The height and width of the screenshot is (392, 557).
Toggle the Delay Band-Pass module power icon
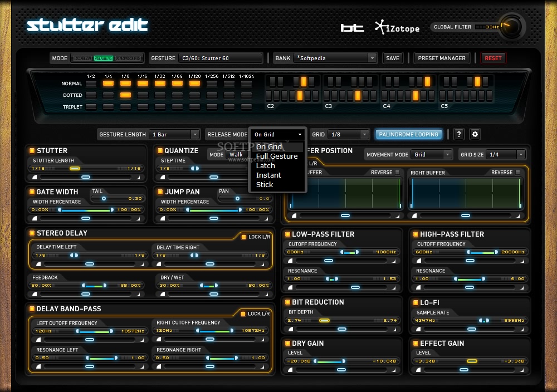(x=32, y=308)
